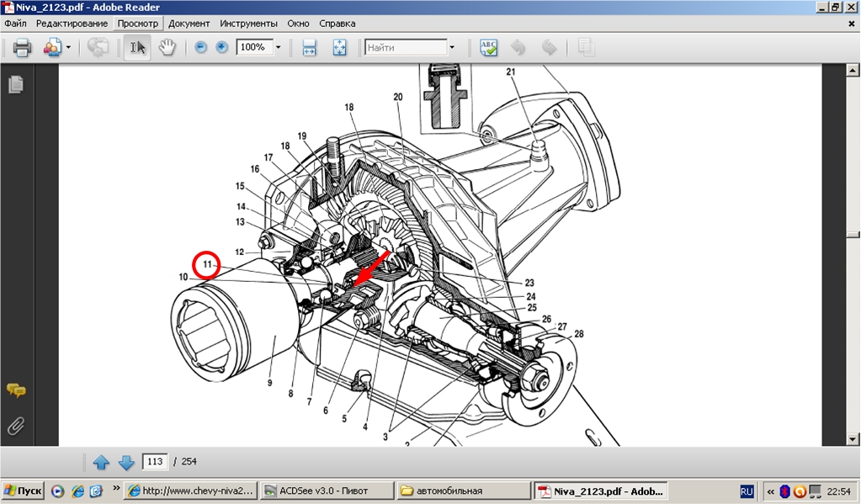This screenshot has width=861, height=504.
Task: Activate the text Select tool
Action: (x=138, y=48)
